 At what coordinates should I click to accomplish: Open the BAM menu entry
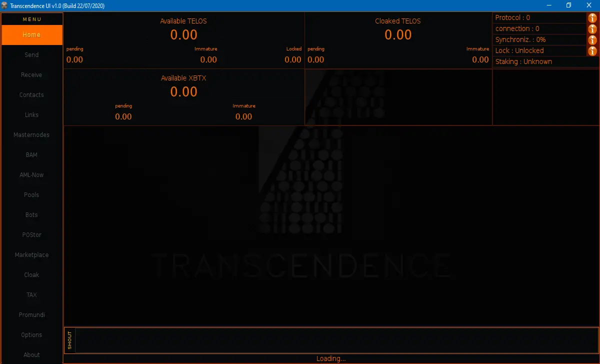coord(31,155)
